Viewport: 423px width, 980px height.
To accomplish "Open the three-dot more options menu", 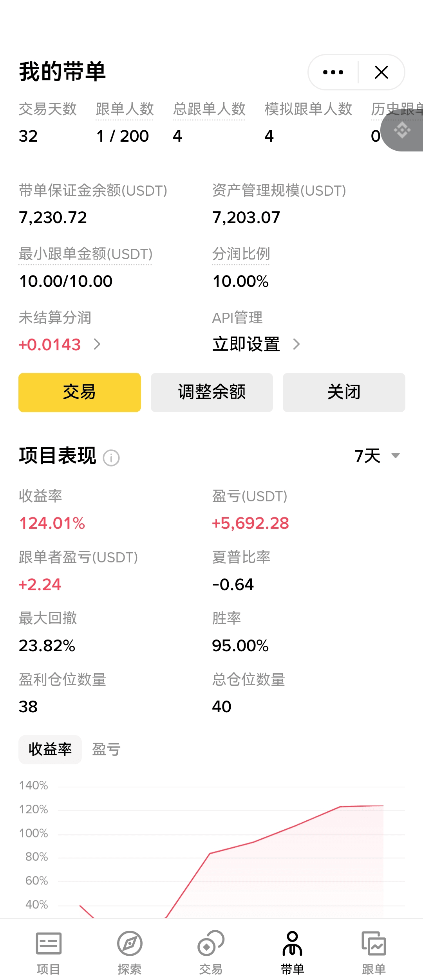I will point(333,72).
